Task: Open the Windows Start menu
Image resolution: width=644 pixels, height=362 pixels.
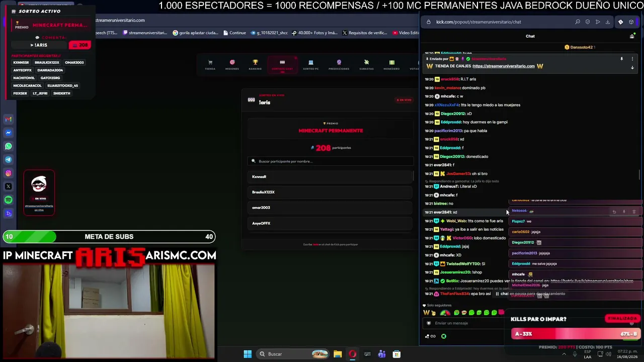Action: 248,354
